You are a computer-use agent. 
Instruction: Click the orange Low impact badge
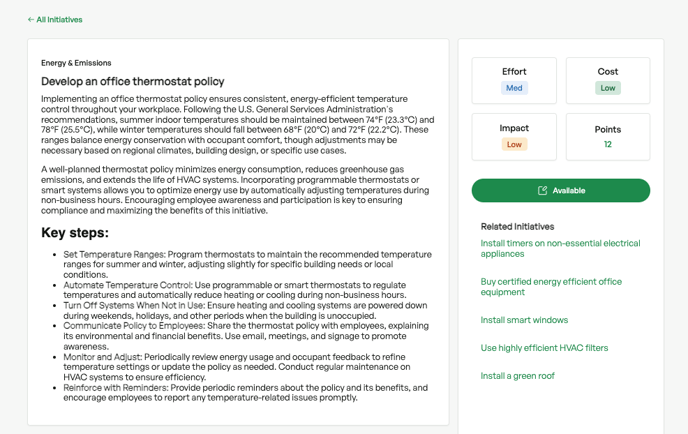click(x=514, y=144)
